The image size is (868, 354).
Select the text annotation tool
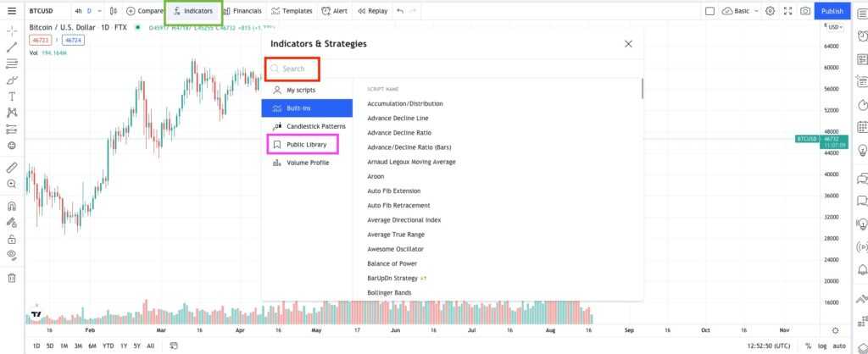point(12,96)
